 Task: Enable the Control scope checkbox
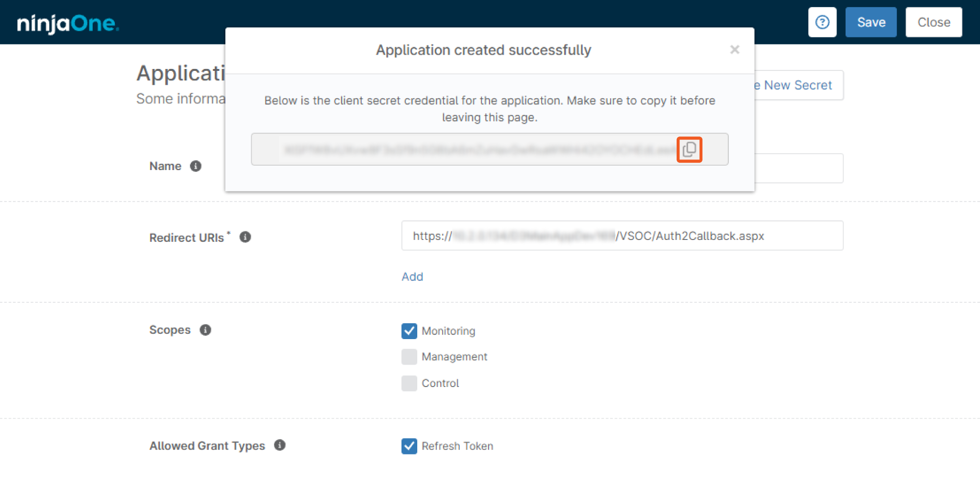(409, 383)
